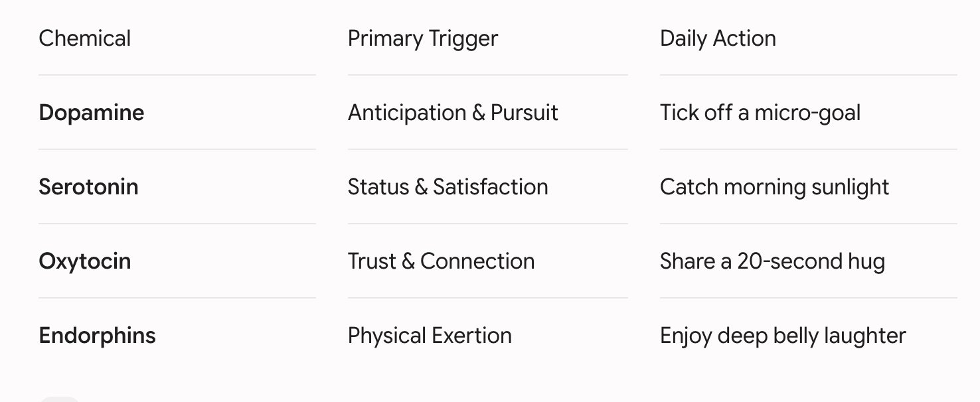
Task: Click the partially visible button below the table
Action: pyautogui.click(x=60, y=399)
